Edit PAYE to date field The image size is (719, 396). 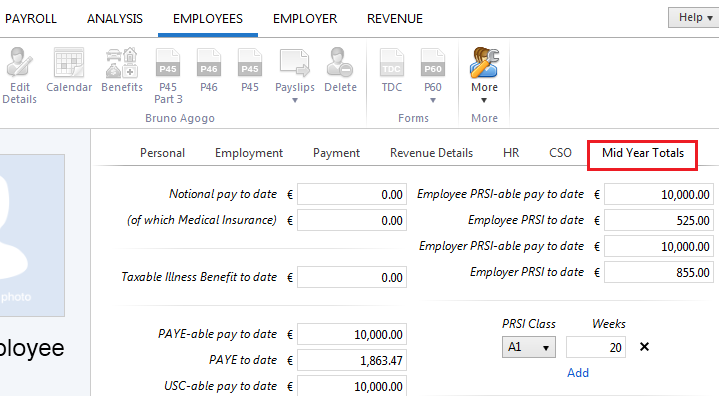(x=352, y=361)
